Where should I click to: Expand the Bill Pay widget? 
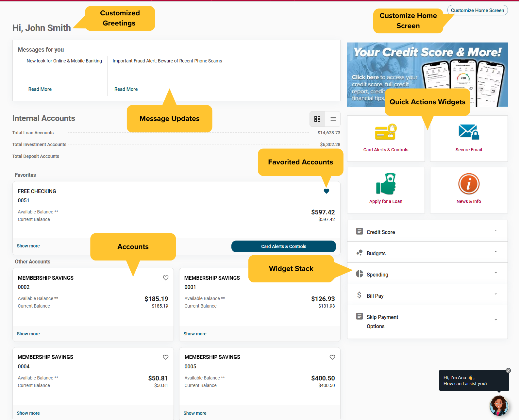(x=427, y=295)
